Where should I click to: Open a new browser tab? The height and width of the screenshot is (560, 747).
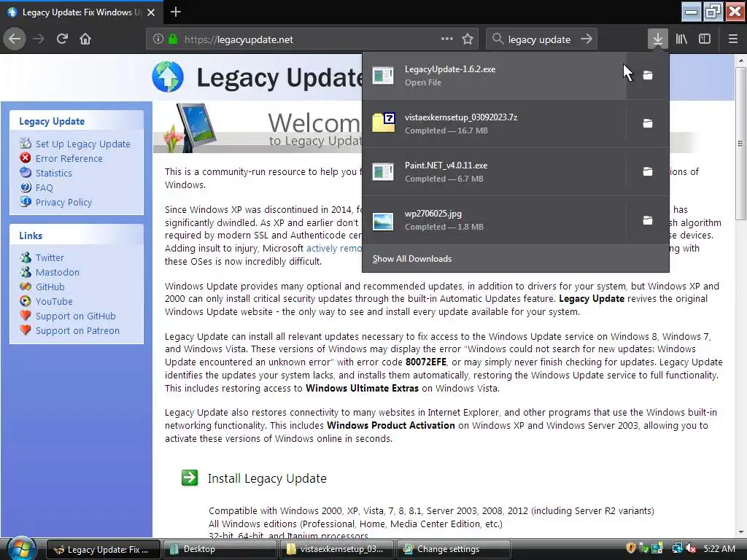[175, 12]
